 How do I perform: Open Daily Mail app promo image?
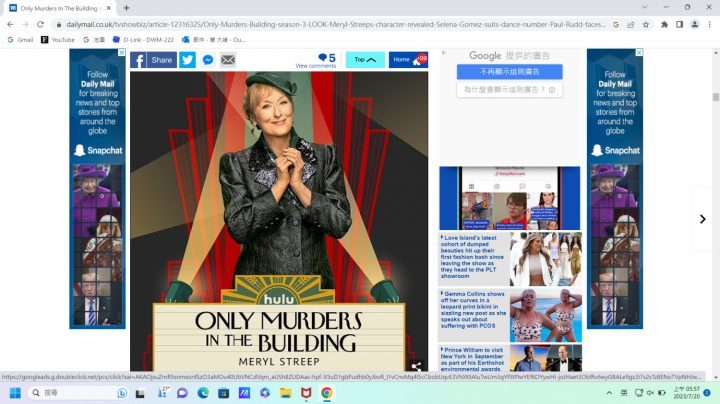[x=510, y=198]
